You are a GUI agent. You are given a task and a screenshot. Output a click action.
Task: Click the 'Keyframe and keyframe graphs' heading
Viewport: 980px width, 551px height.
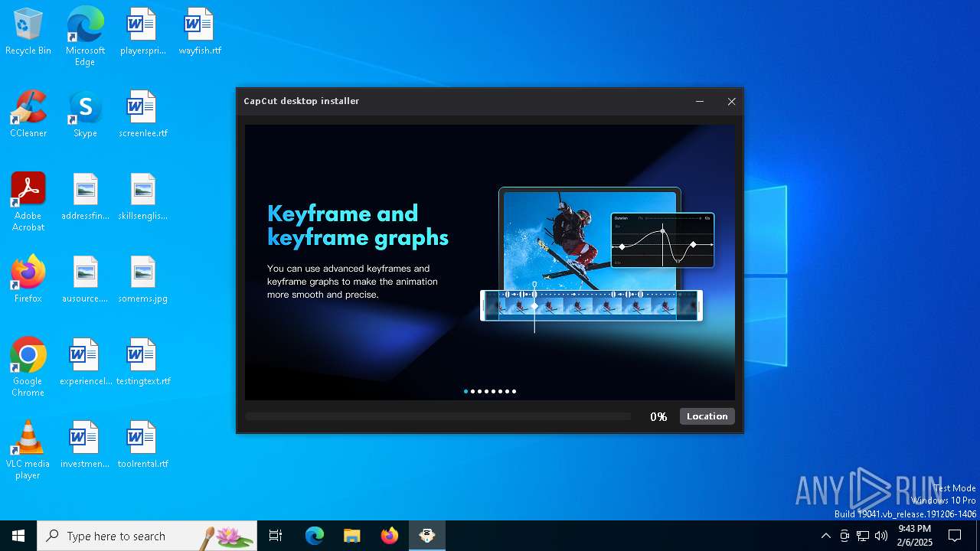pos(358,225)
